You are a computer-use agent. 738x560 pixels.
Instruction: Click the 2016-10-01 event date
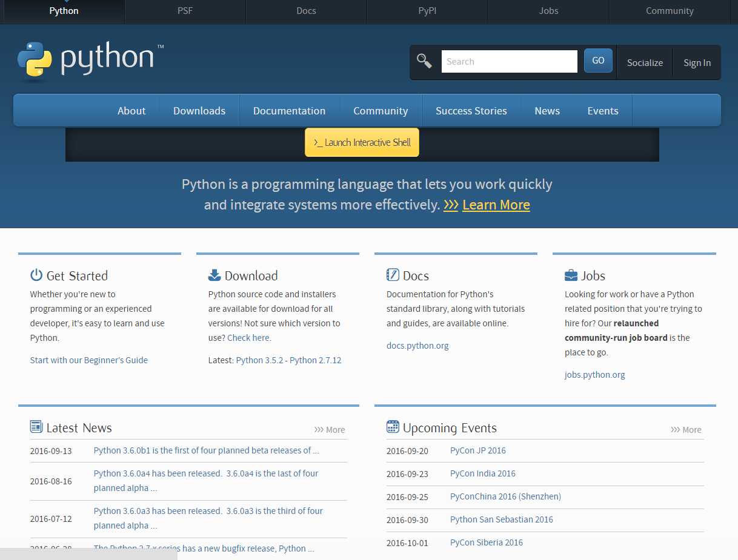(x=407, y=543)
